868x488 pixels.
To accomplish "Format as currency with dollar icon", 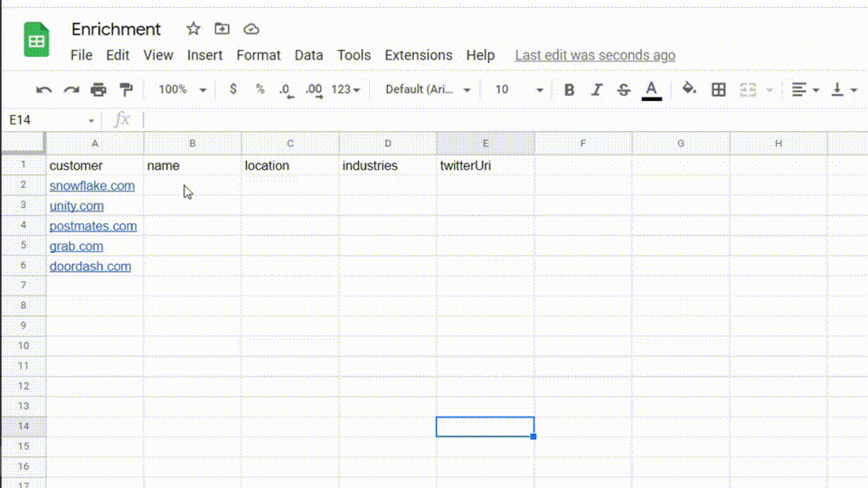I will pos(233,89).
